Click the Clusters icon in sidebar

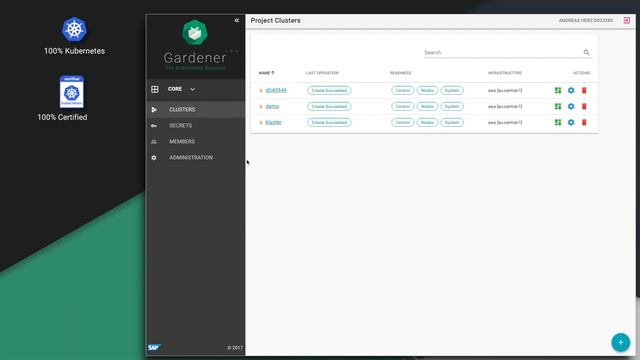click(x=154, y=109)
